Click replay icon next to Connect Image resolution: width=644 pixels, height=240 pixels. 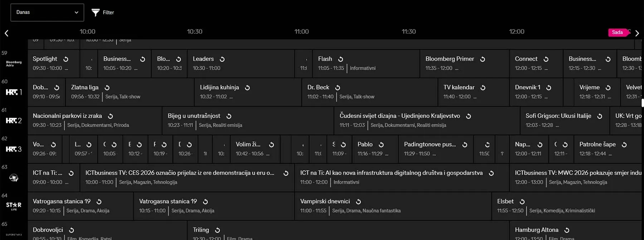pos(546,59)
